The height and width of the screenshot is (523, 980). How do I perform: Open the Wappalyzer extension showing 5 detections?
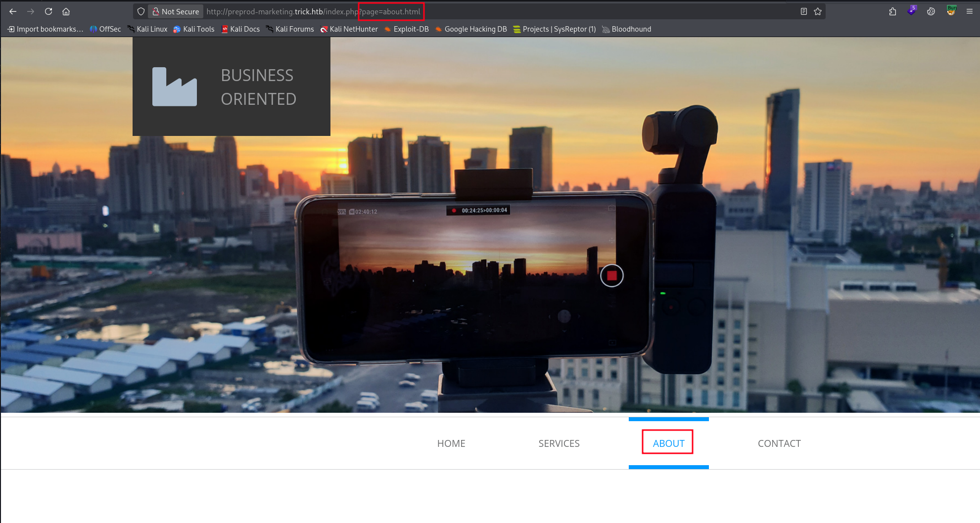(912, 10)
